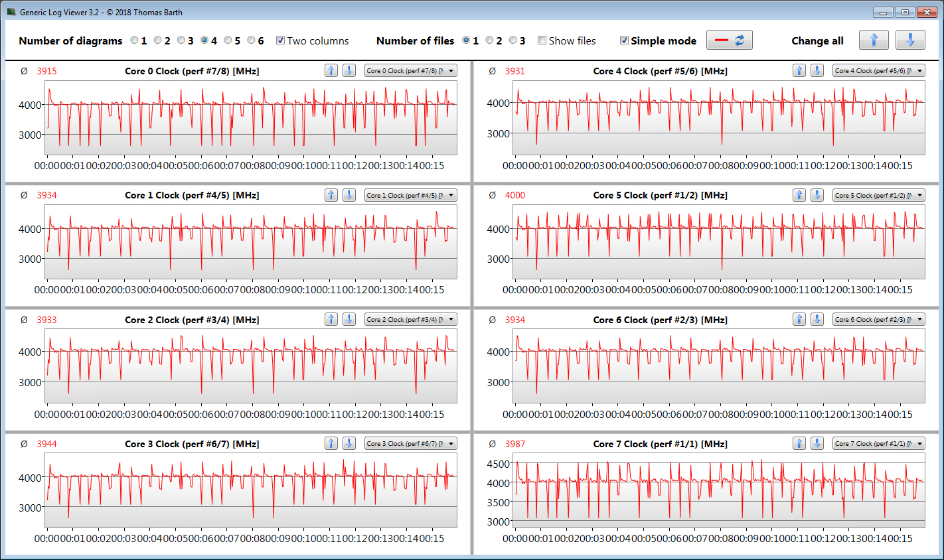Move Core 6 Clock diagram down
This screenshot has height=560, width=944.
817,319
